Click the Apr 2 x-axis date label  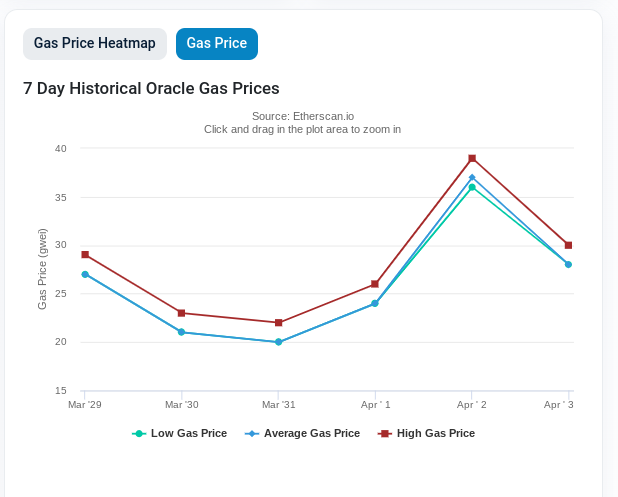[472, 404]
